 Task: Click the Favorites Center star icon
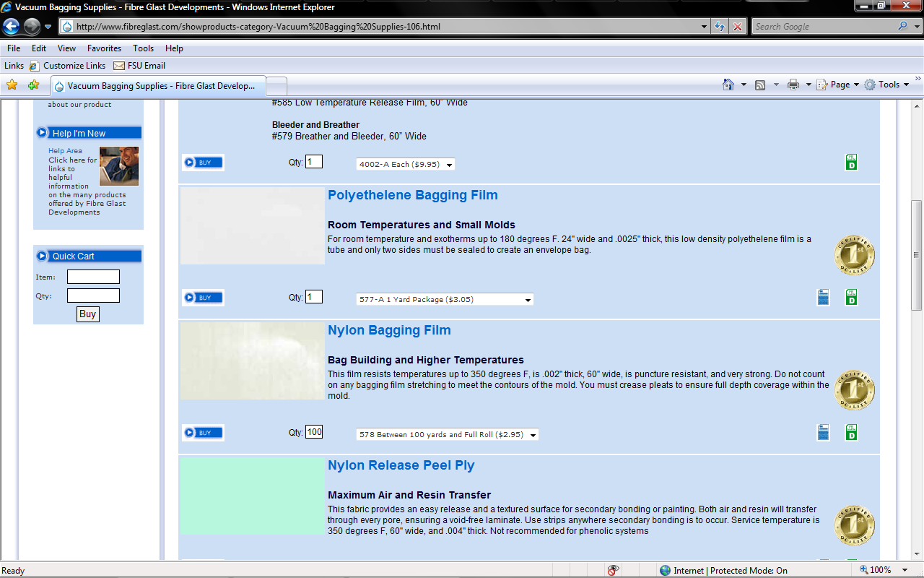[12, 85]
